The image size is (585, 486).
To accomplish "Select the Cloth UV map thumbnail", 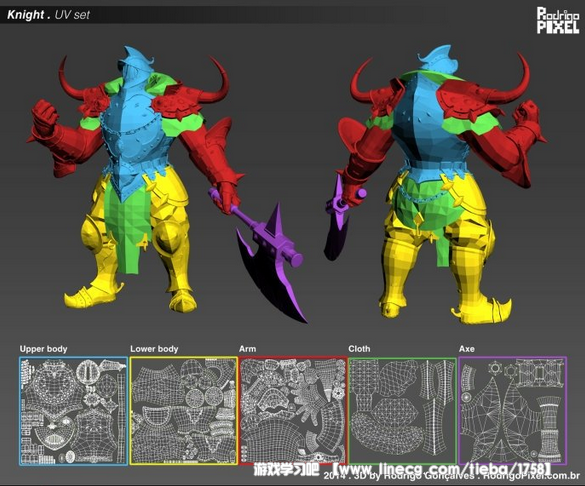I will click(403, 411).
